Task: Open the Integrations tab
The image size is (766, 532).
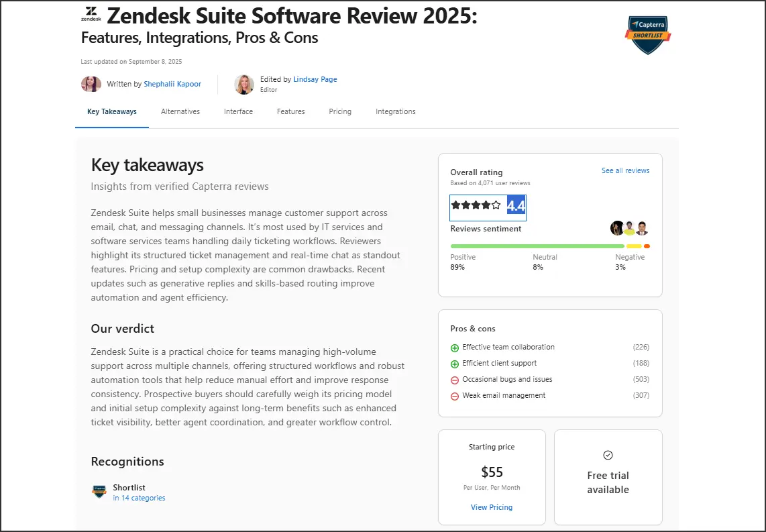Action: tap(396, 111)
